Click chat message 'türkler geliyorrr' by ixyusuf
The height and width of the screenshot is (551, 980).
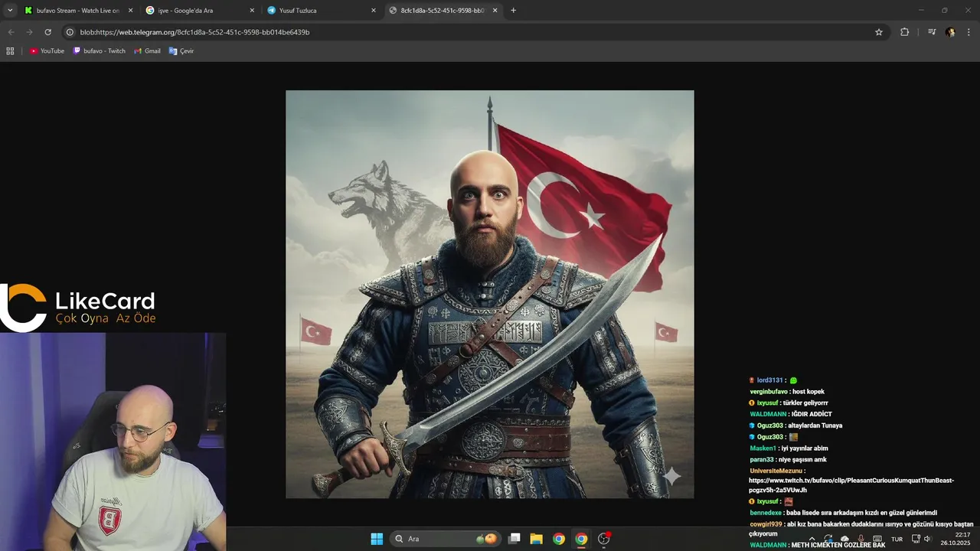(x=805, y=403)
